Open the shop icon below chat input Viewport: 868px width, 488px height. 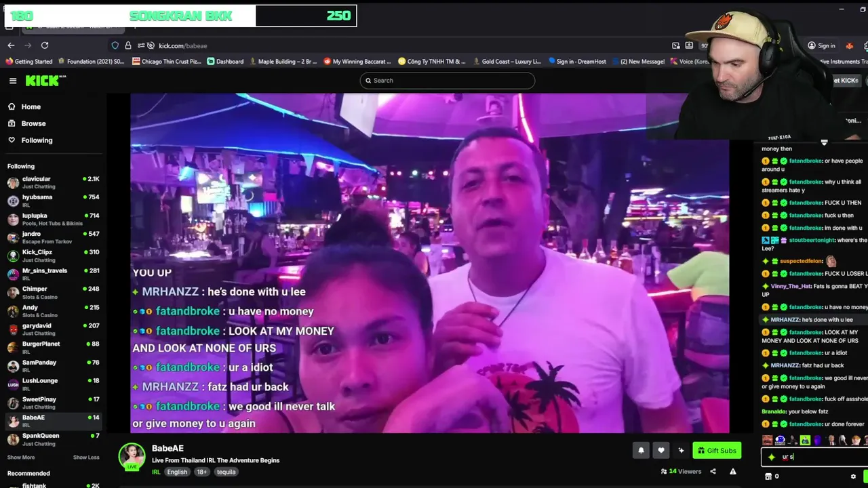tap(768, 476)
